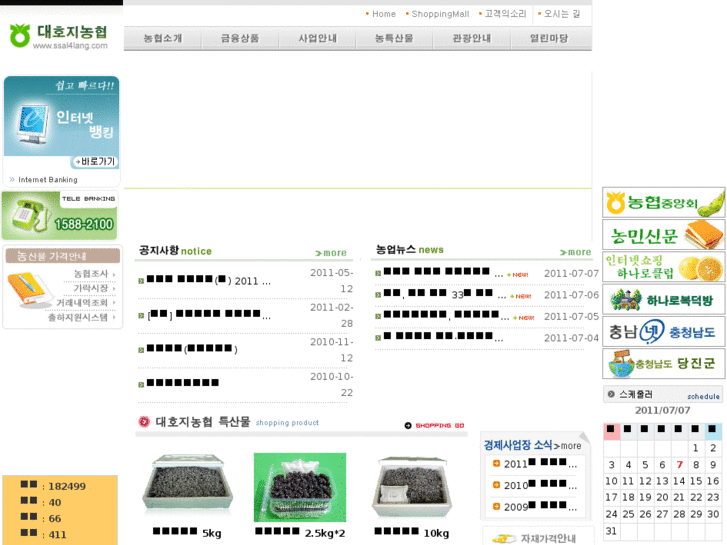Open the news item dated 2011-07-05

click(x=446, y=316)
